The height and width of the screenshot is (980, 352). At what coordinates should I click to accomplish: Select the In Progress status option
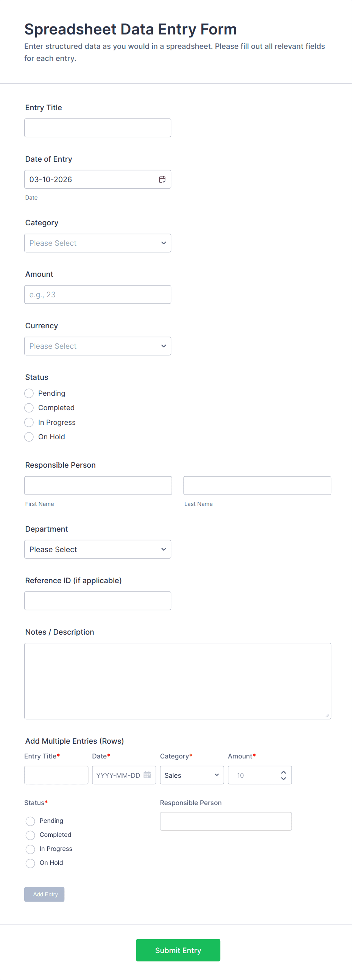[29, 422]
